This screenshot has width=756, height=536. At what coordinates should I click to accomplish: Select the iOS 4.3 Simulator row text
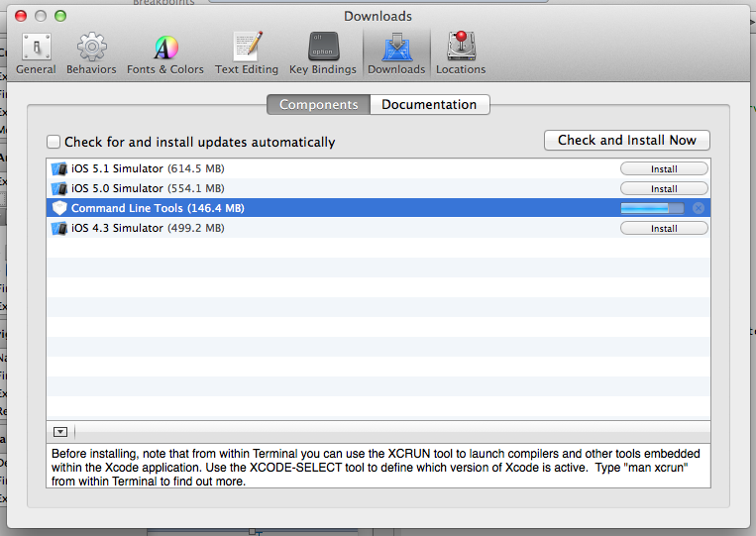(x=148, y=228)
